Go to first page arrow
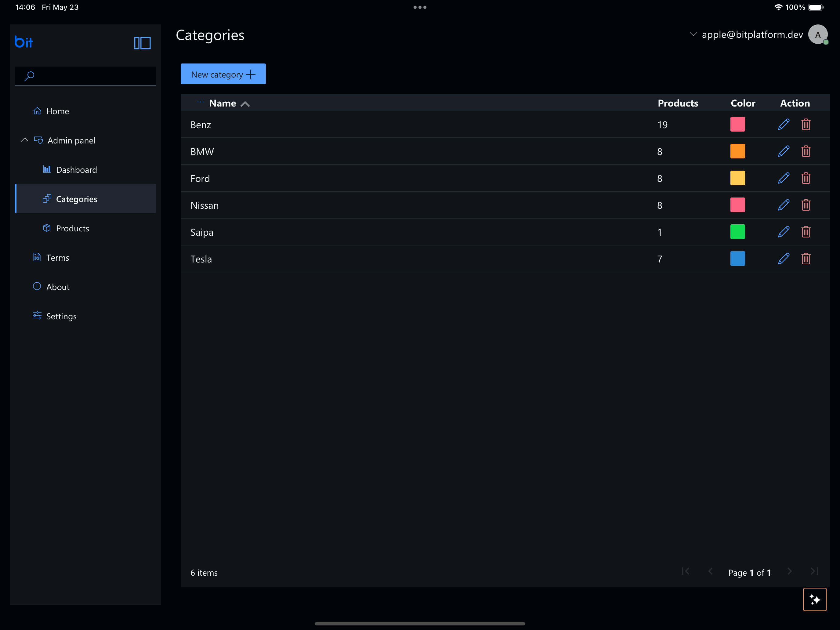The image size is (840, 630). coord(686,571)
